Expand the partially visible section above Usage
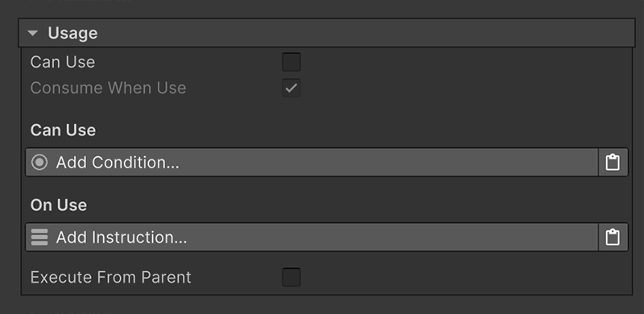The image size is (644, 314). pos(82,1)
